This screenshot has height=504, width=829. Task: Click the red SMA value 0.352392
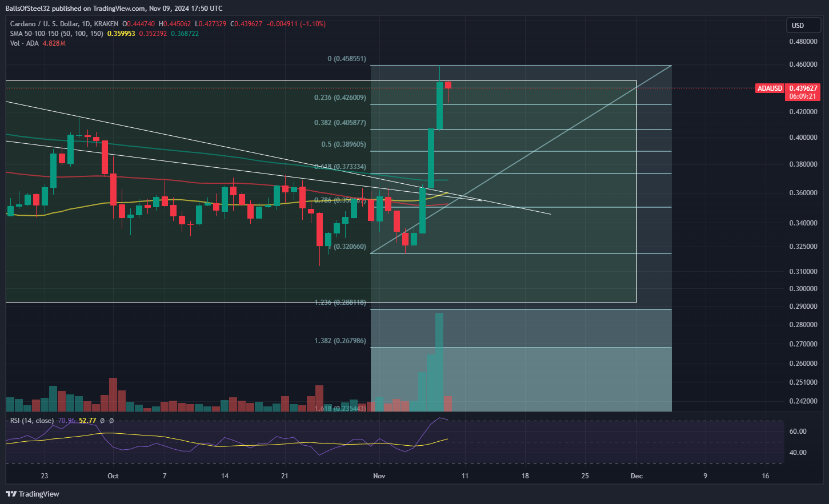click(153, 34)
